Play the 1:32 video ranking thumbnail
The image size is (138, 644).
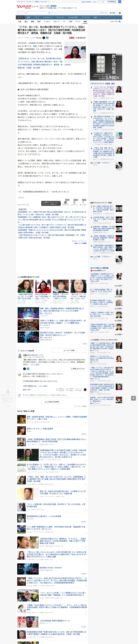pyautogui.click(x=119, y=219)
